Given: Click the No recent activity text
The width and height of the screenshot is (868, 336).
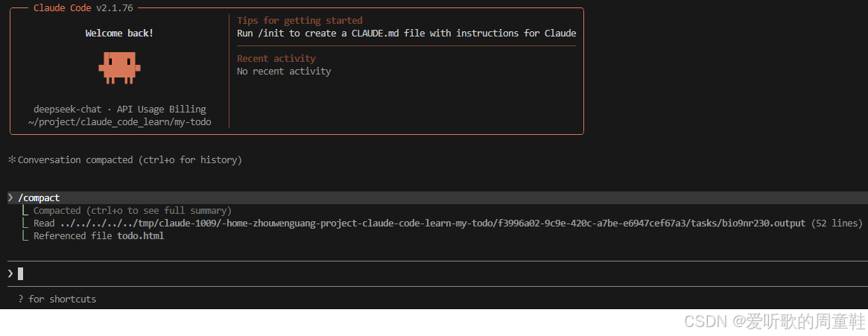Looking at the screenshot, I should [284, 72].
